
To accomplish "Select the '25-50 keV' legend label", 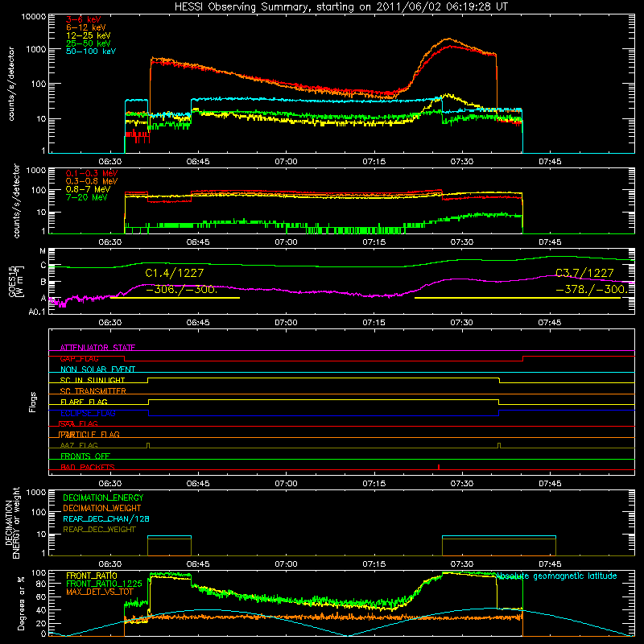I will [89, 43].
